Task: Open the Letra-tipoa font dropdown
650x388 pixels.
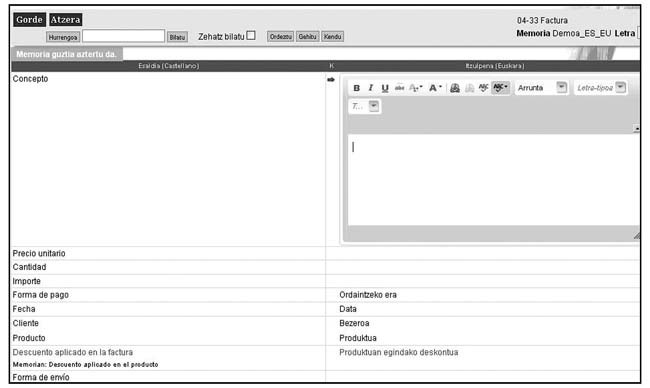Action: pyautogui.click(x=600, y=88)
